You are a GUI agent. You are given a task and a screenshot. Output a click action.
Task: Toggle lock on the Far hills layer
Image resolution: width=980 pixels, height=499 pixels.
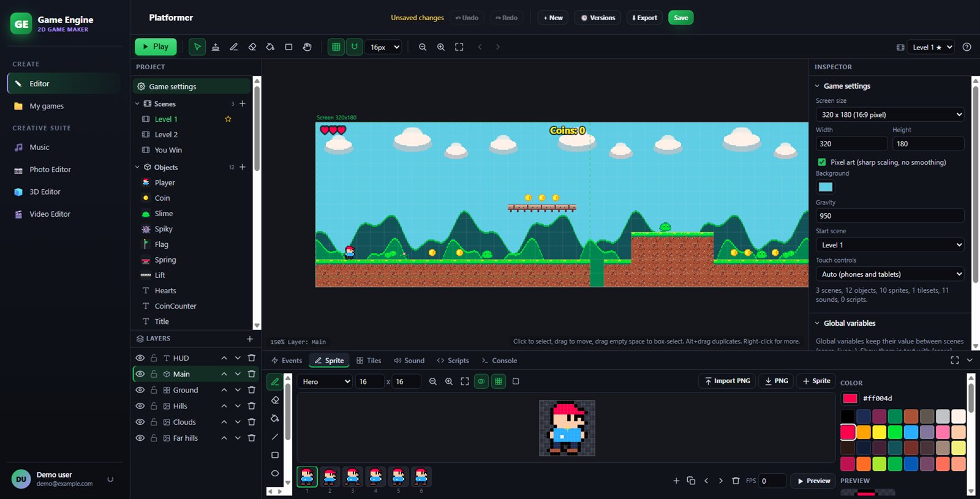pos(154,438)
